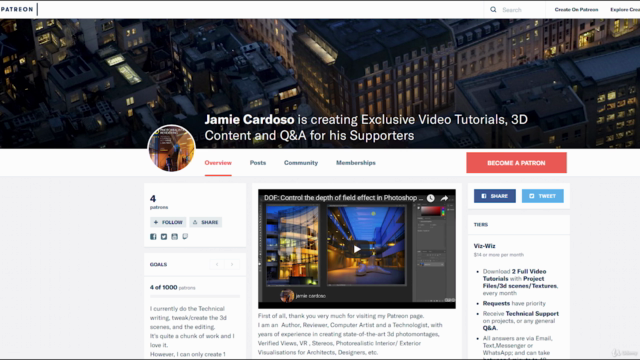Click the Patreon logo
The height and width of the screenshot is (360, 640).
click(17, 9)
